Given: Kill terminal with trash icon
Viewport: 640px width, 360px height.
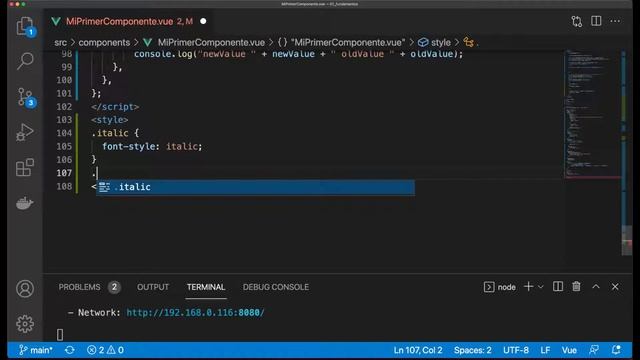Looking at the screenshot, I should [576, 287].
